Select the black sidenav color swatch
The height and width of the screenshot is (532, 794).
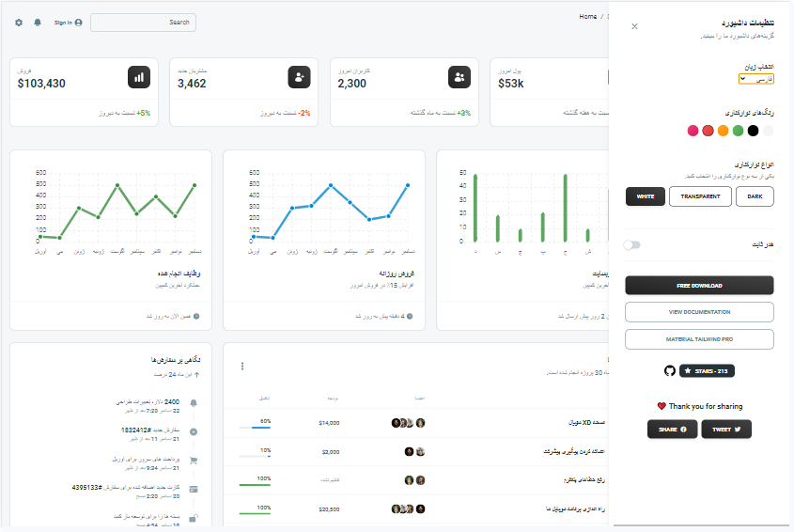[753, 131]
